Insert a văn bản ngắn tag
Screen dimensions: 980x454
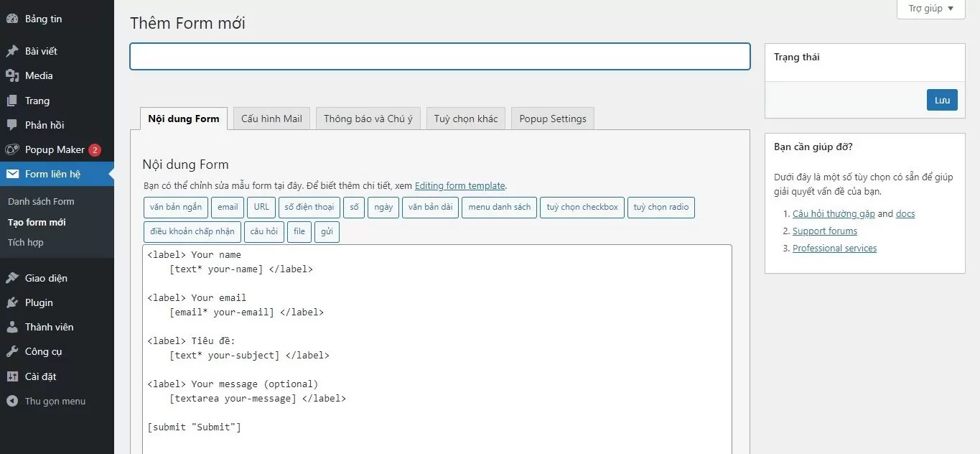177,207
